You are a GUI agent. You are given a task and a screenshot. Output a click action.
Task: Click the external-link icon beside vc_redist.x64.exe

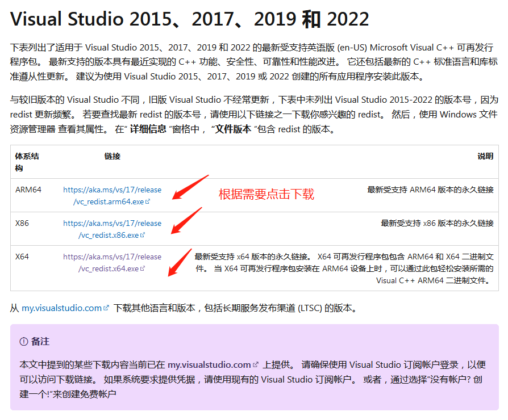click(x=141, y=268)
